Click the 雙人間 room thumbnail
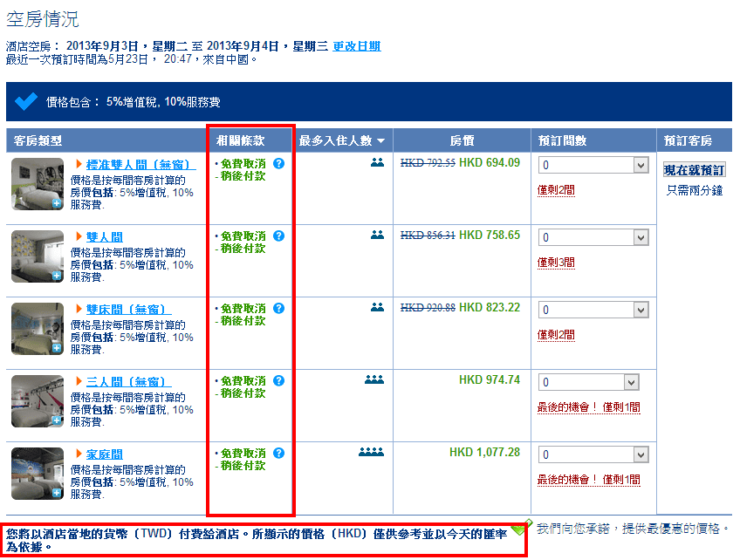Screen dimensions: 740x560 pyautogui.click(x=37, y=256)
